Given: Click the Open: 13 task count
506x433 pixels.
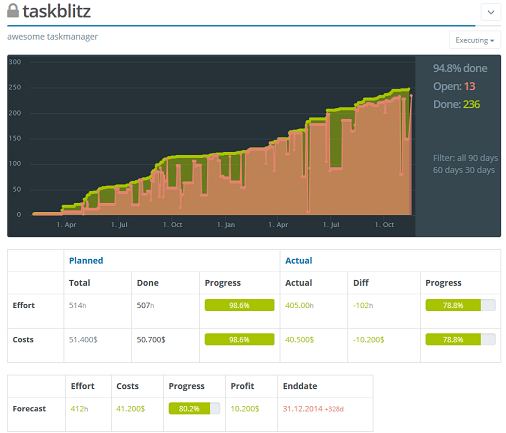Looking at the screenshot, I should (x=454, y=86).
